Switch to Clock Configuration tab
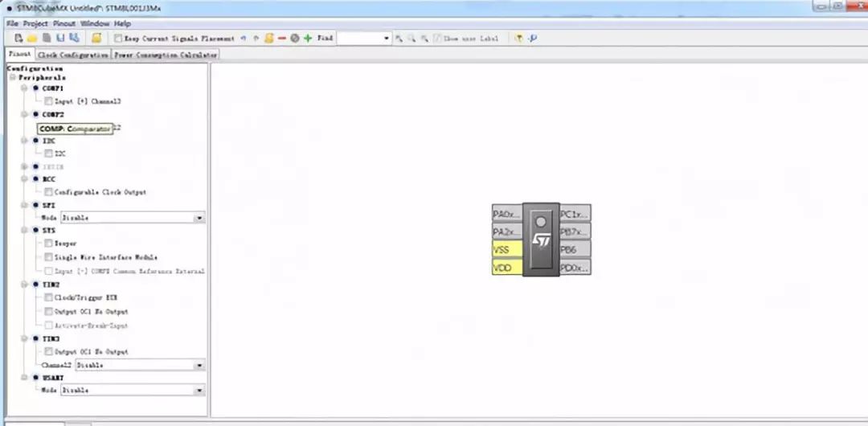The width and height of the screenshot is (868, 426). 73,55
